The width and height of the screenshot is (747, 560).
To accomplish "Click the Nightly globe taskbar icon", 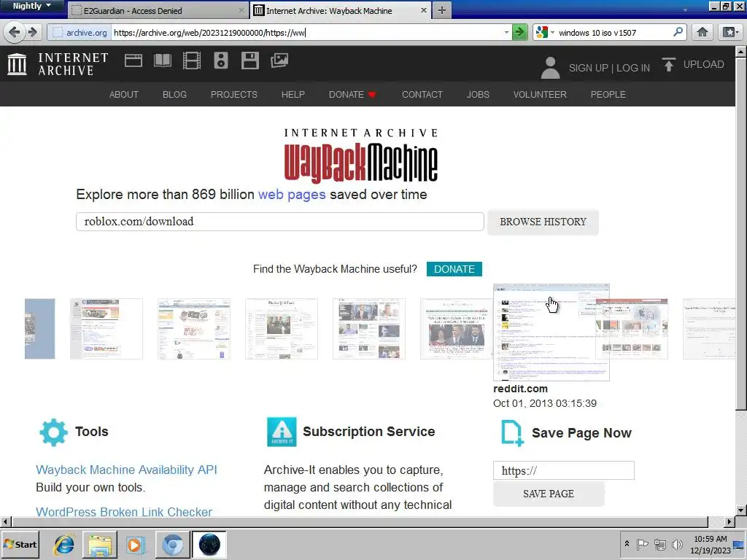I will (x=209, y=545).
